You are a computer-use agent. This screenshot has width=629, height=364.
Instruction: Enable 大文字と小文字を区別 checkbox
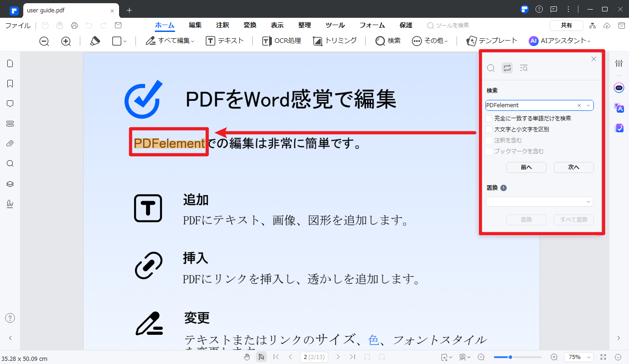coord(489,129)
